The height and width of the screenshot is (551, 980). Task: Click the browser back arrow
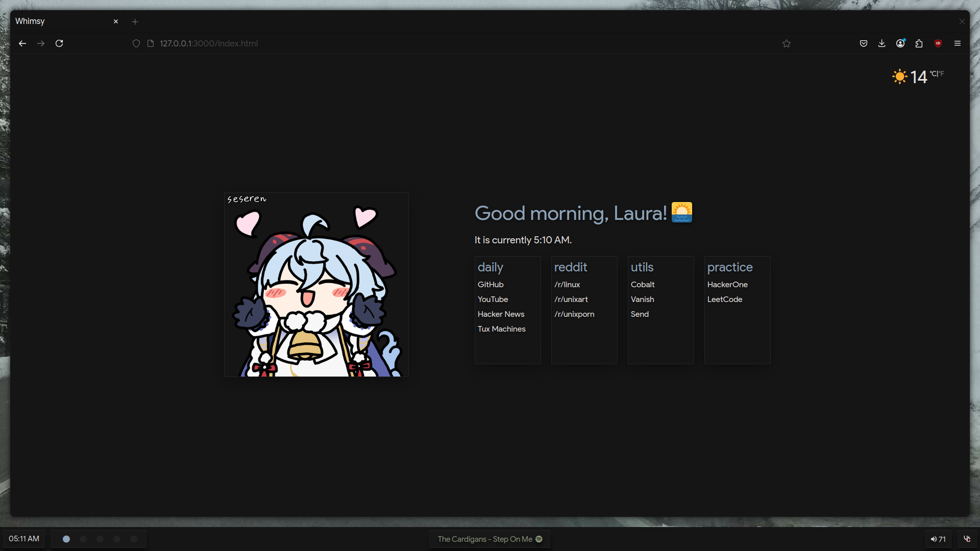coord(22,43)
